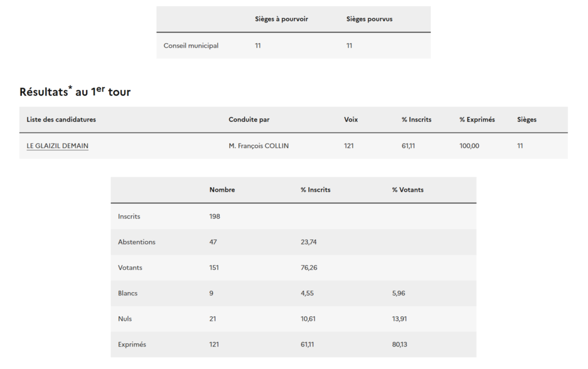Click the Sièges pourvus column header
The image size is (588, 369).
369,19
